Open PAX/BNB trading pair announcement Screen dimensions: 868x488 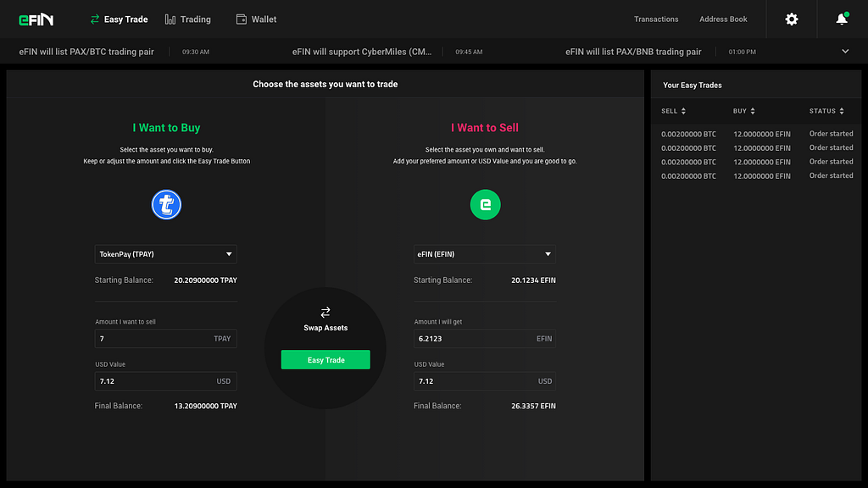pos(633,52)
